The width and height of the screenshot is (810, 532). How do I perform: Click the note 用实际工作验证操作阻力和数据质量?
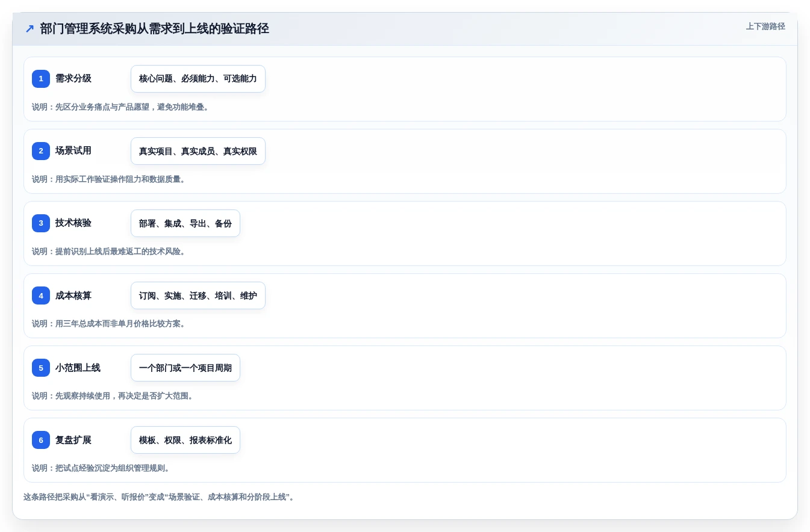pyautogui.click(x=108, y=179)
